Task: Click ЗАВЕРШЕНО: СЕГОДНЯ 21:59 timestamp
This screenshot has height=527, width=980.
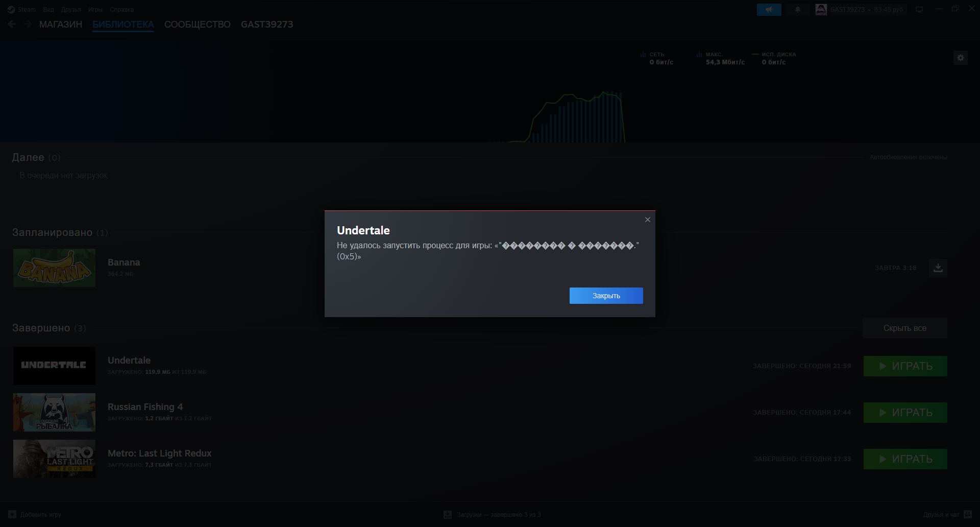Action: pos(802,366)
